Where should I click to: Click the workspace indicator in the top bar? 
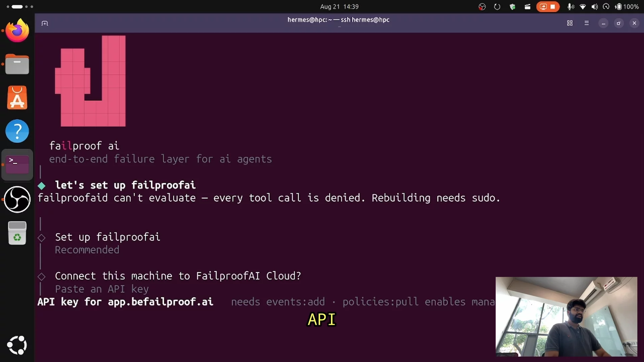[20, 7]
